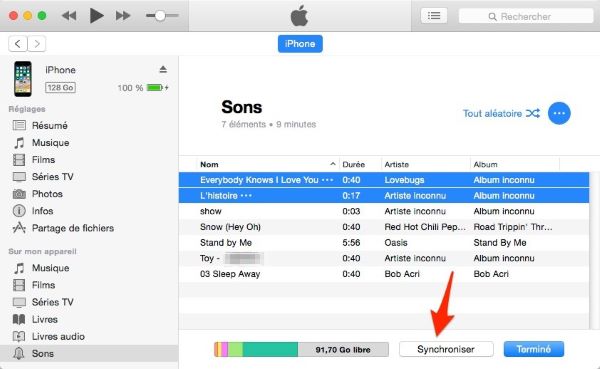The width and height of the screenshot is (600, 369).
Task: Click the blue more options ellipsis button
Action: pyautogui.click(x=559, y=113)
